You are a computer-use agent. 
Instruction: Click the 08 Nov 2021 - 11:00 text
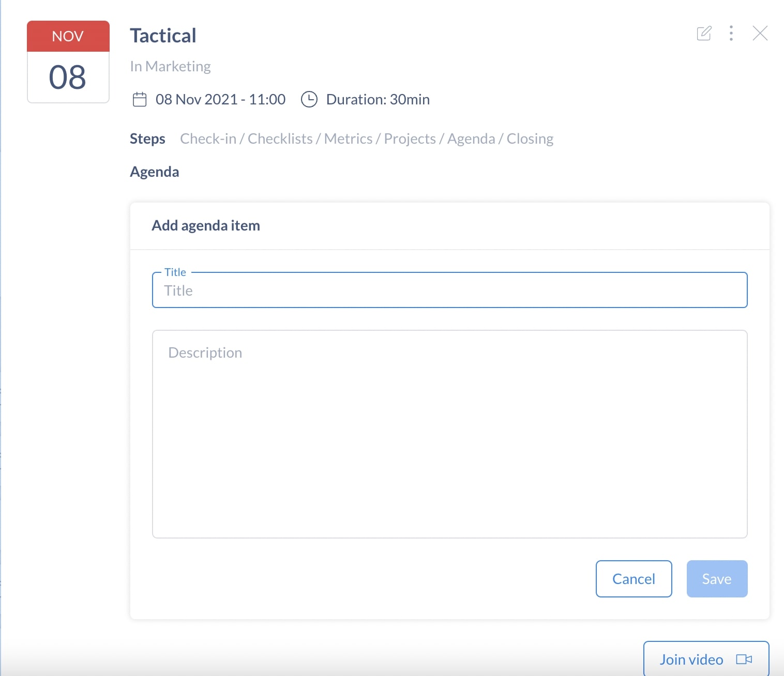click(220, 99)
